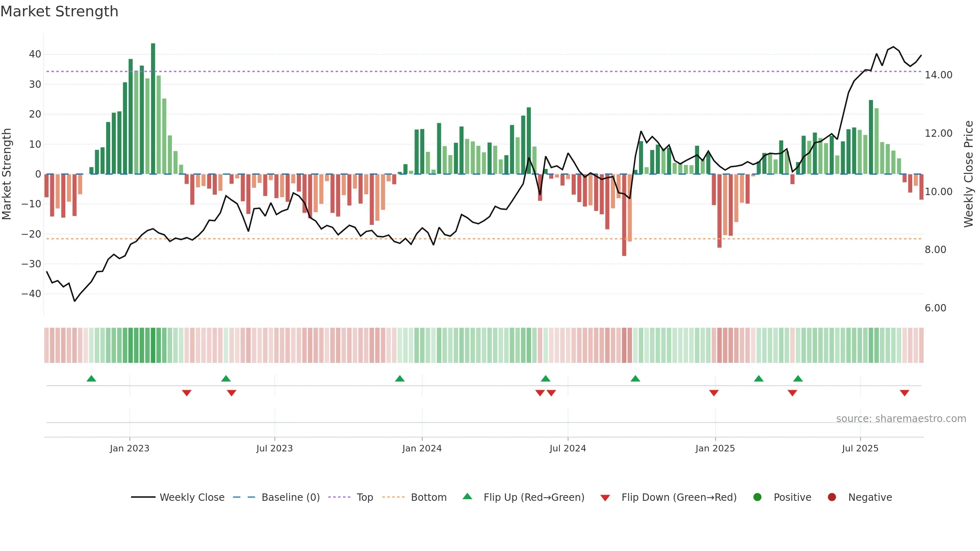Image resolution: width=980 pixels, height=551 pixels.
Task: Click the Negative legend label
Action: pyautogui.click(x=870, y=497)
